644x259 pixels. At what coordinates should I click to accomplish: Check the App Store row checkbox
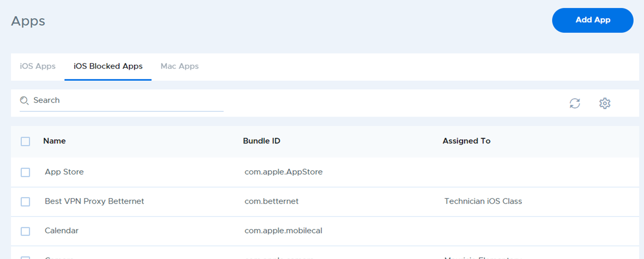click(25, 172)
